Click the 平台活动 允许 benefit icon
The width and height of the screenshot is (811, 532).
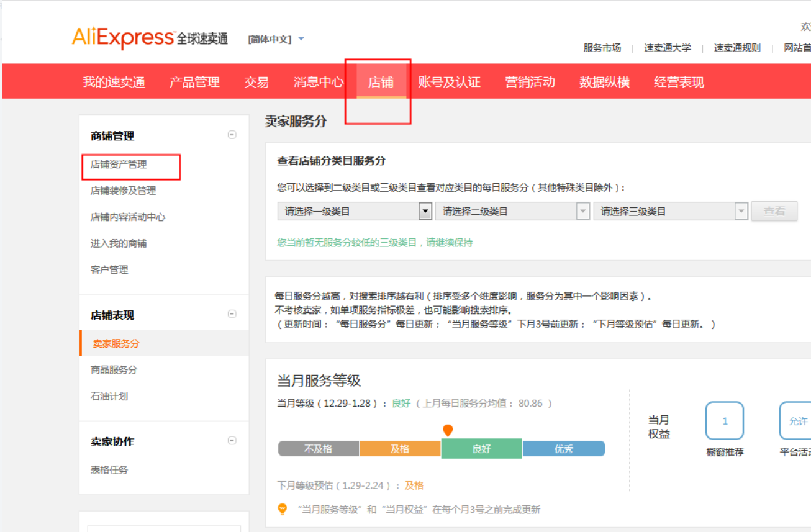tap(795, 421)
